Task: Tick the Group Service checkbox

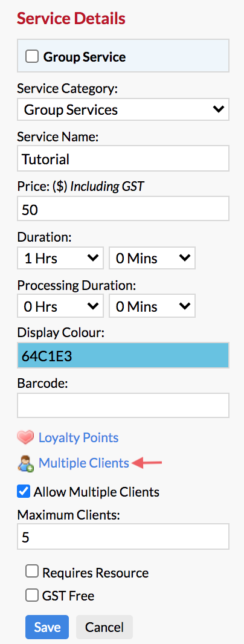Action: tap(31, 56)
